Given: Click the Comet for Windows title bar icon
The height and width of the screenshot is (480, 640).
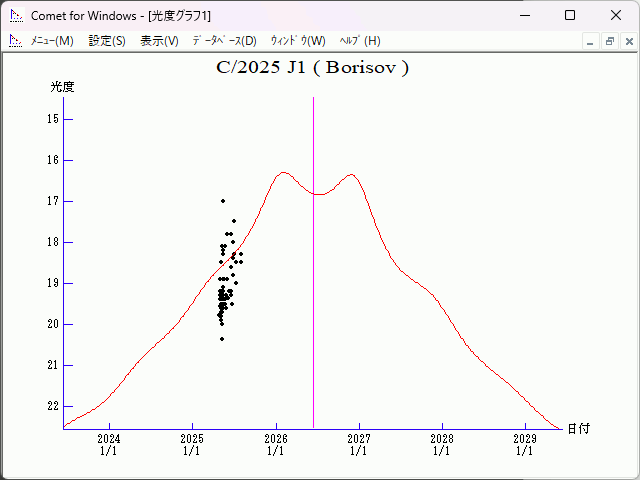Looking at the screenshot, I should point(16,15).
